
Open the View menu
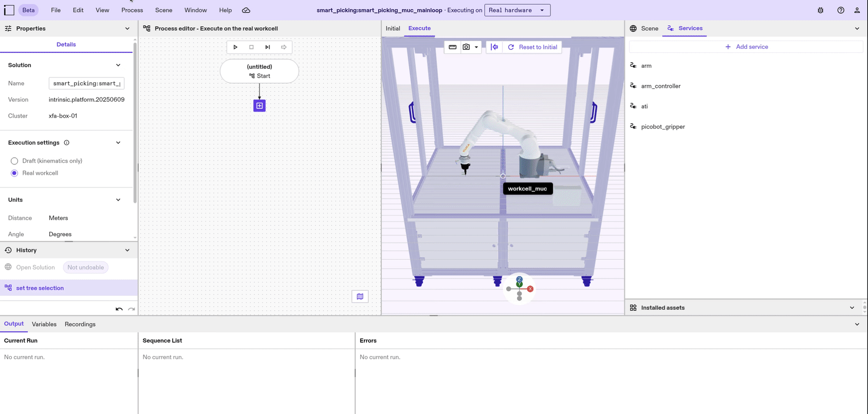pyautogui.click(x=102, y=10)
